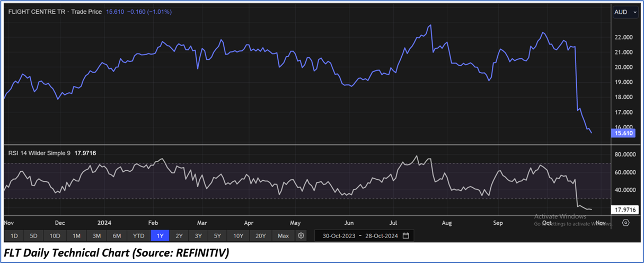Expand the AUD currency dropdown
Screen dimensions: 644x263
point(625,12)
